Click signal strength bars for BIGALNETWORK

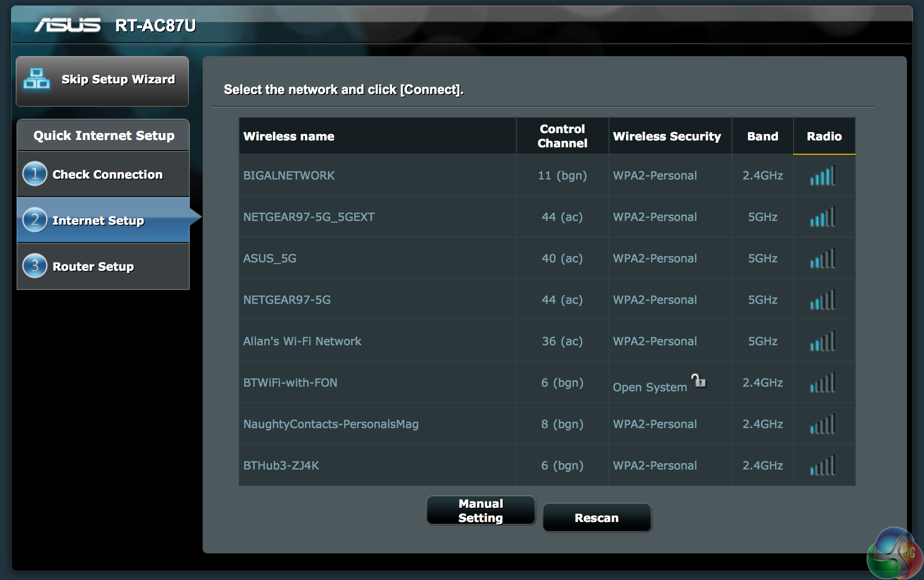pos(823,176)
